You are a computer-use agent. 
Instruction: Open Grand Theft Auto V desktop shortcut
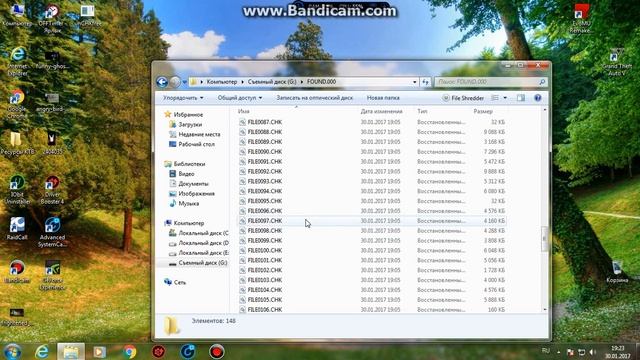[x=617, y=62]
